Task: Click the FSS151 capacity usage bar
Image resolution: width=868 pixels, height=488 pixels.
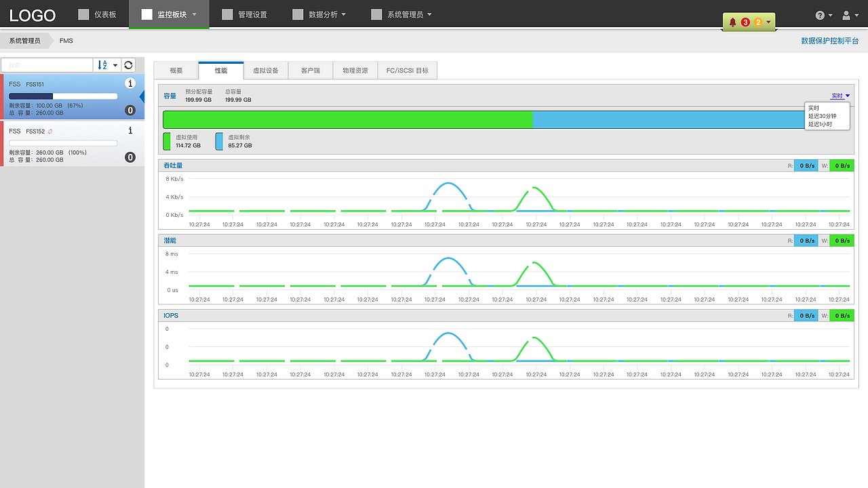Action: tap(63, 96)
